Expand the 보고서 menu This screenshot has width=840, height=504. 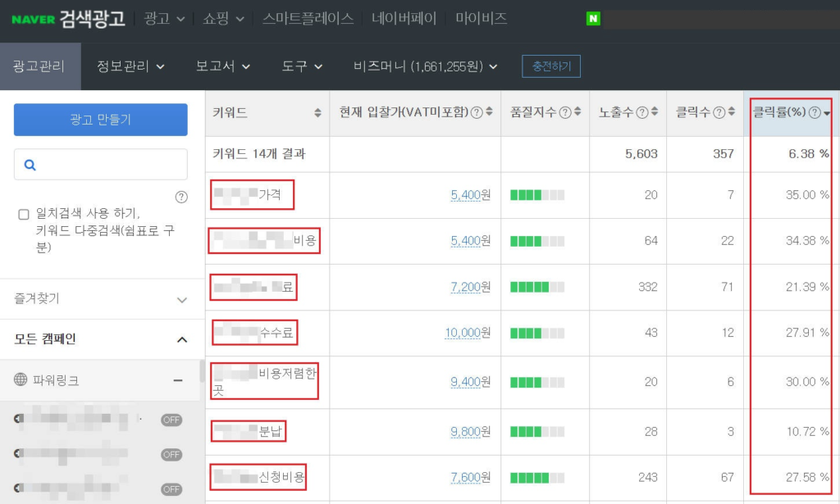[x=223, y=66]
